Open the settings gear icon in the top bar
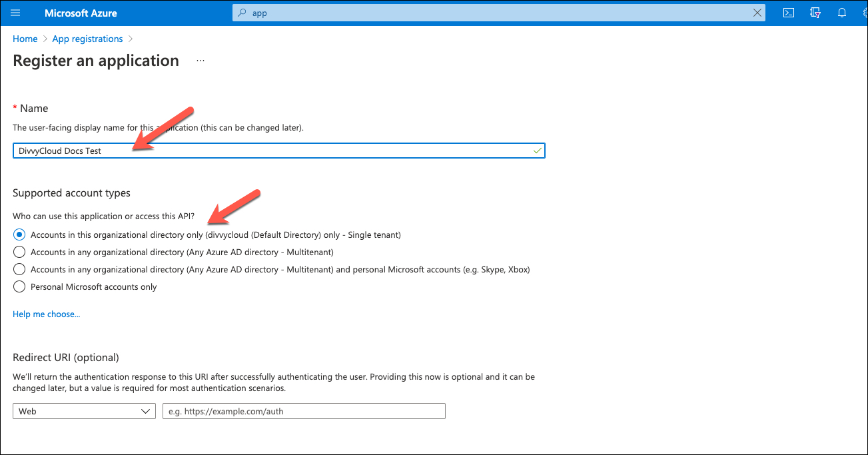The height and width of the screenshot is (455, 868). (864, 13)
